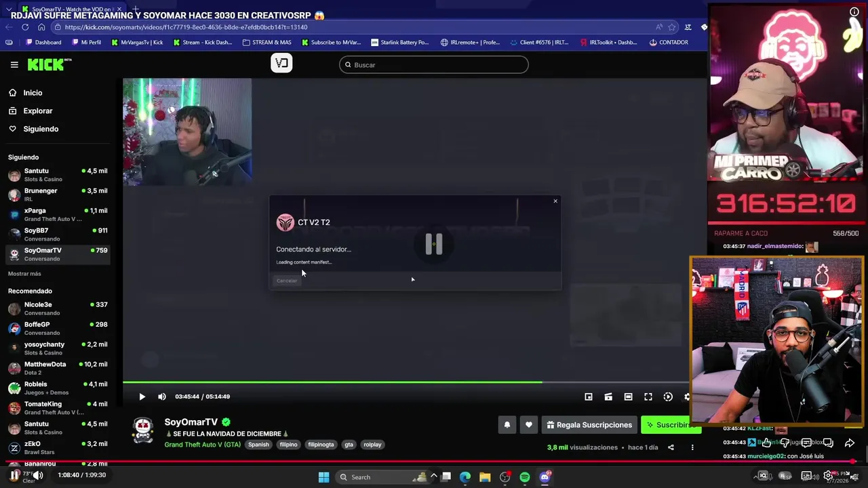Open xParga channel in sidebar
868x488 pixels.
click(x=58, y=214)
